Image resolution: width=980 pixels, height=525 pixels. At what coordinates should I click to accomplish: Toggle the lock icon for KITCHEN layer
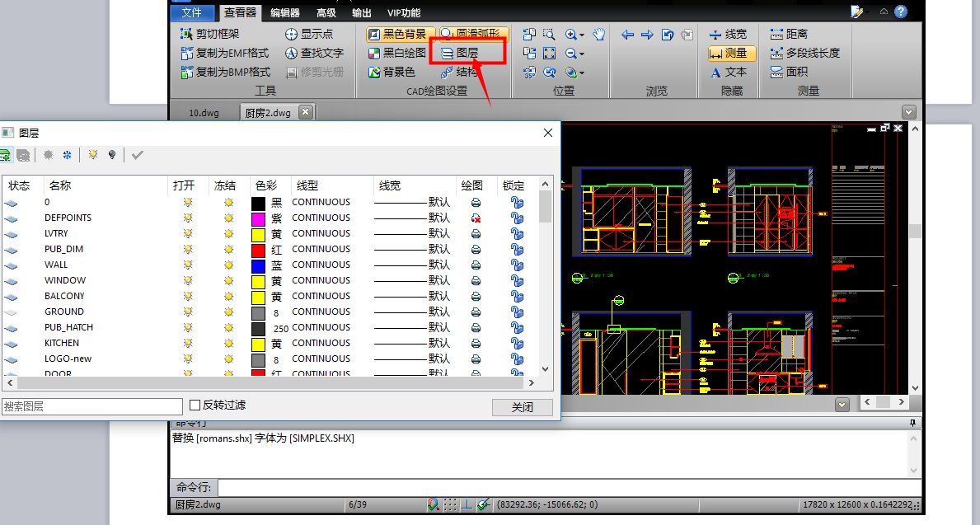coord(517,343)
